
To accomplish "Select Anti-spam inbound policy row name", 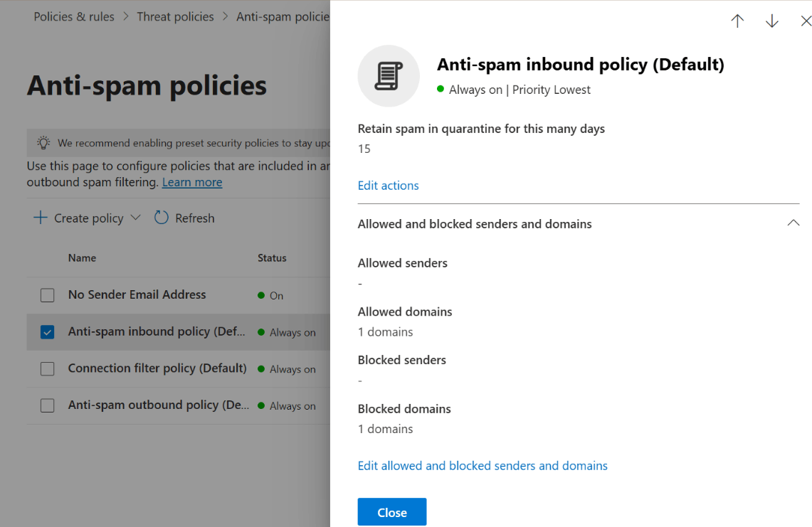I will click(x=157, y=331).
